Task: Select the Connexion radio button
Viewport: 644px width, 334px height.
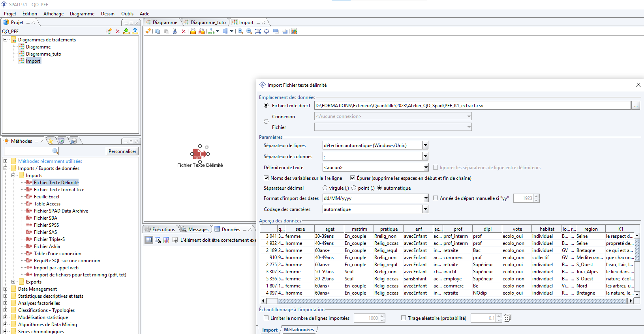Action: (x=266, y=121)
